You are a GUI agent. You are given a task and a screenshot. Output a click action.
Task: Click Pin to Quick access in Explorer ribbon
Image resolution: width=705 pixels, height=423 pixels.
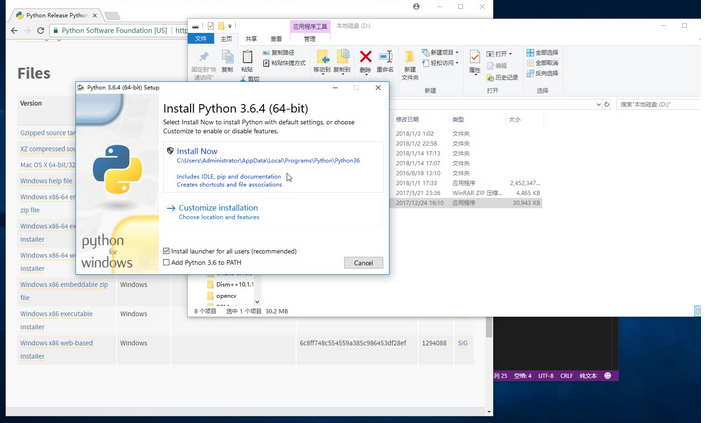pos(204,64)
